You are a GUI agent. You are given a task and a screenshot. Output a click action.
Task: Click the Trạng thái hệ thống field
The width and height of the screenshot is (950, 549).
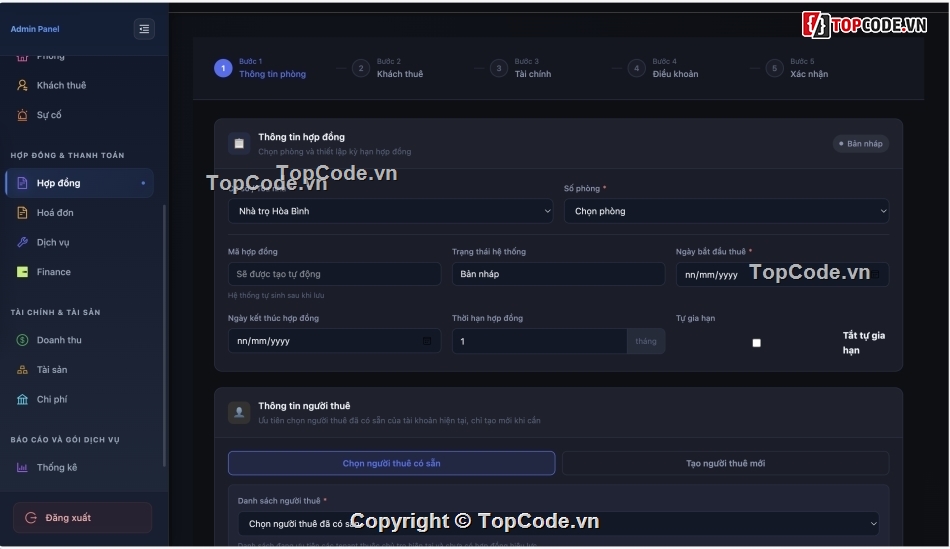point(558,274)
